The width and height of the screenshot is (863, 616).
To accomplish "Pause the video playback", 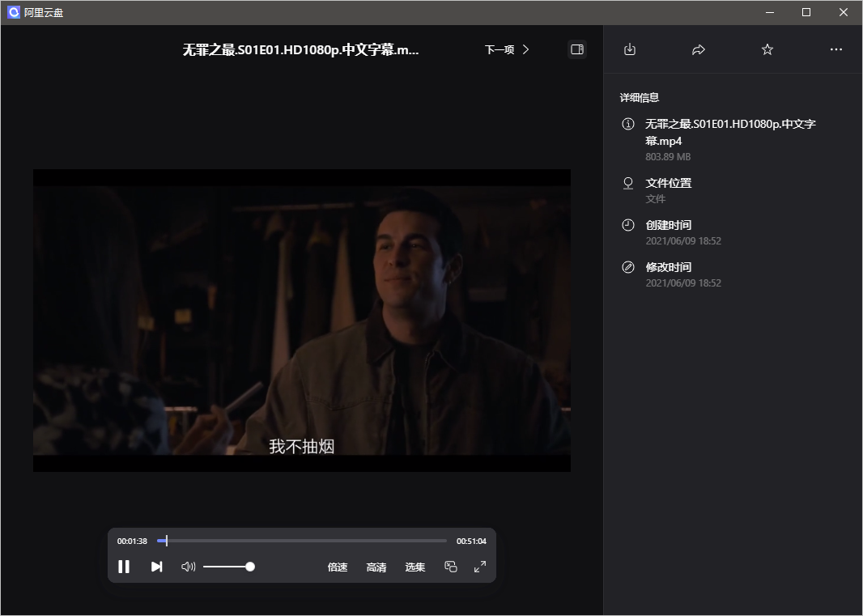I will click(124, 567).
